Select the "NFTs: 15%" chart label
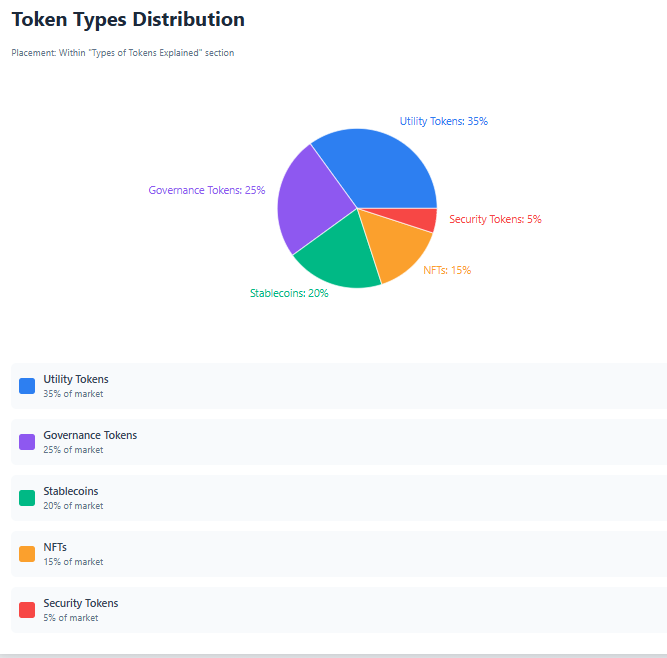This screenshot has height=658, width=667. point(446,270)
